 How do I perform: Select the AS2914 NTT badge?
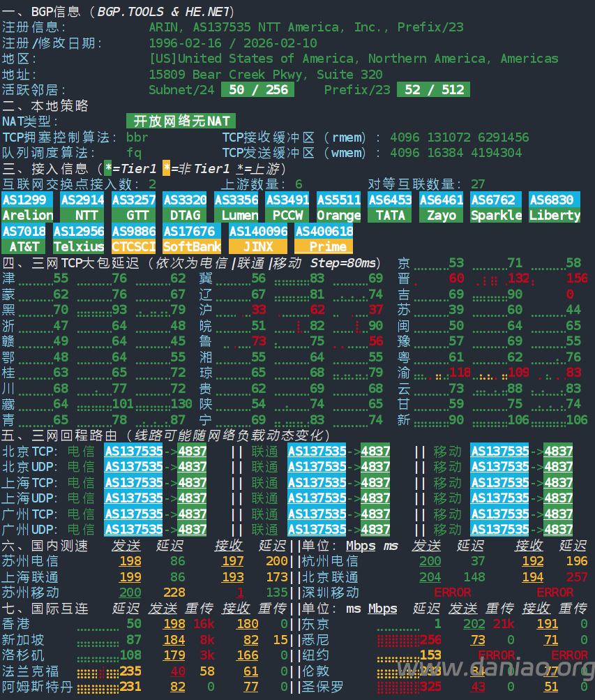82,207
